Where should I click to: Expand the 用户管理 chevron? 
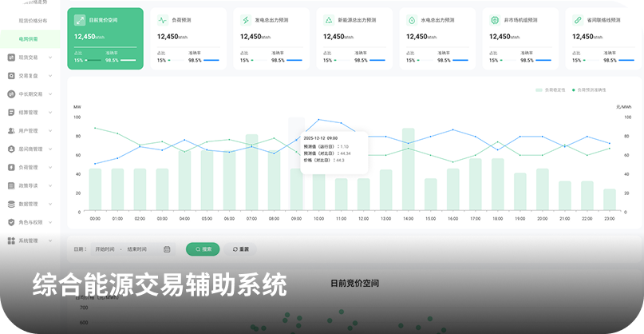point(50,131)
